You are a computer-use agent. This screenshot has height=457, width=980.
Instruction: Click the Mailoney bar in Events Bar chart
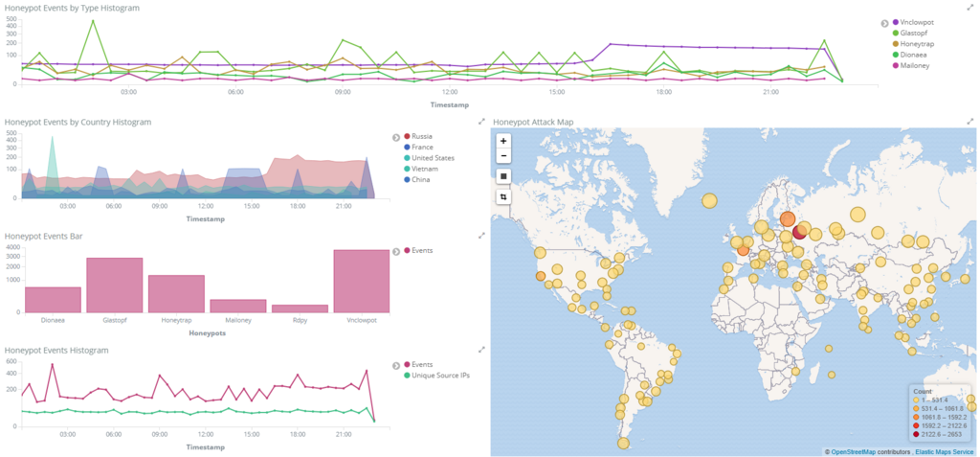(238, 307)
